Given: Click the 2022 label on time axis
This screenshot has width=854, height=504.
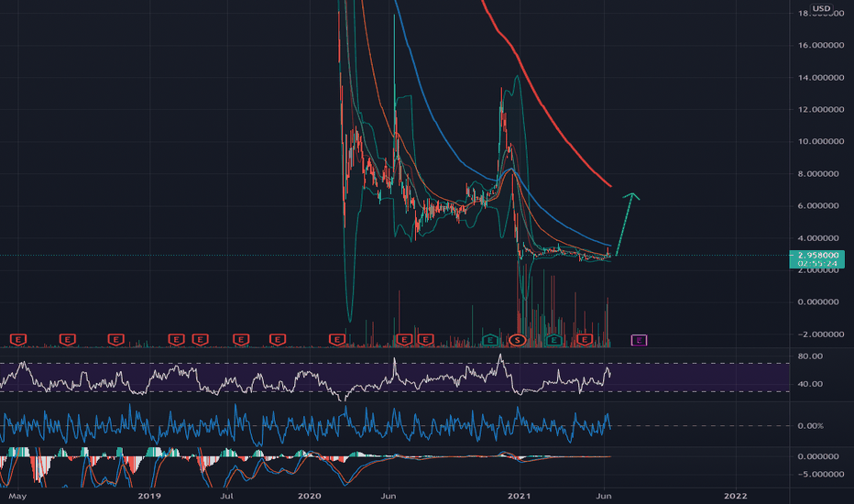Looking at the screenshot, I should [735, 496].
